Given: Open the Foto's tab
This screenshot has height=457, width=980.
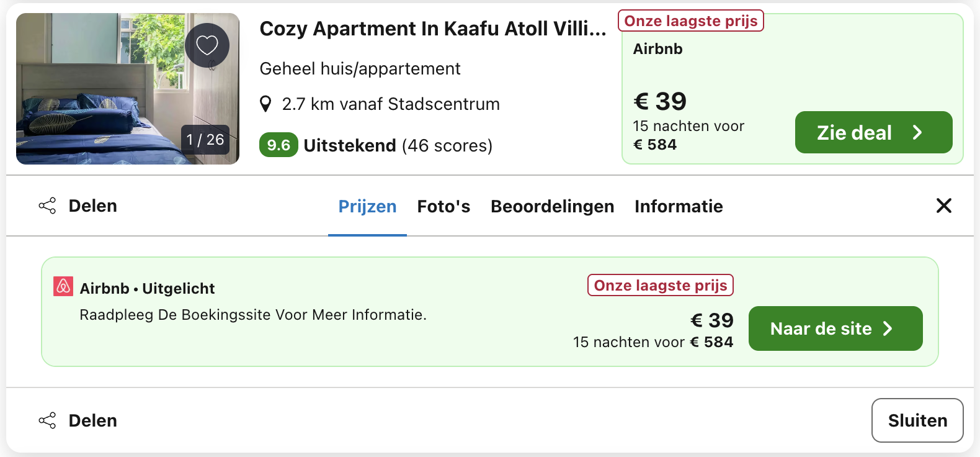Looking at the screenshot, I should (443, 206).
